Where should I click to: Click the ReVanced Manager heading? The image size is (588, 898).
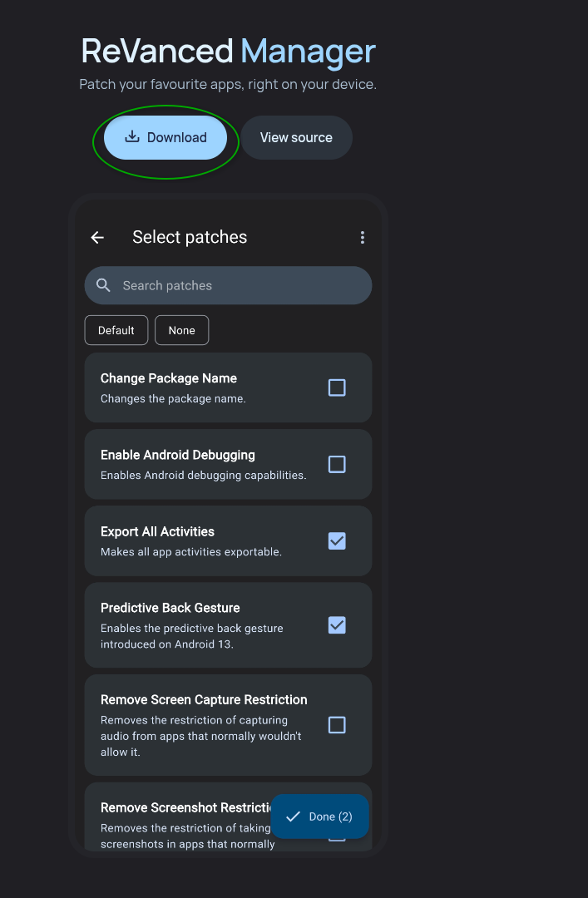point(228,51)
